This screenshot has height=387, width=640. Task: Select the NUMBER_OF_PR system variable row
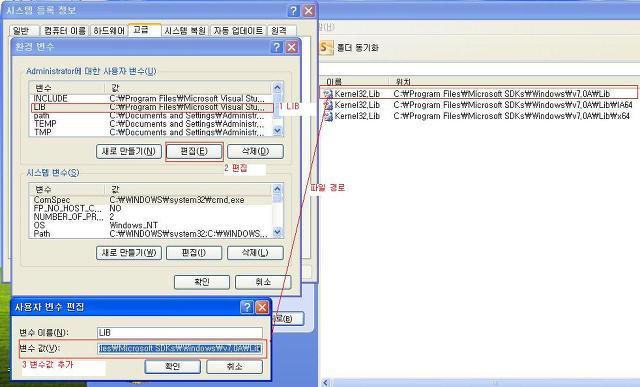pos(150,217)
